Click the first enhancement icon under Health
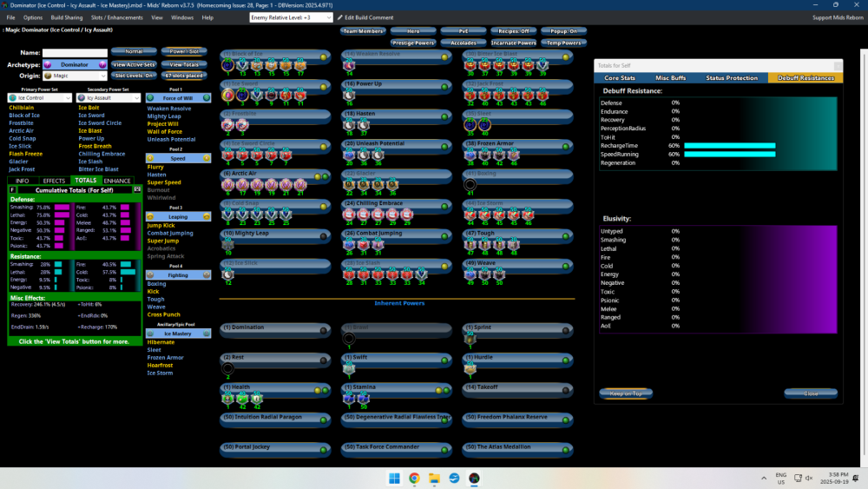This screenshot has width=868, height=489. pyautogui.click(x=227, y=398)
